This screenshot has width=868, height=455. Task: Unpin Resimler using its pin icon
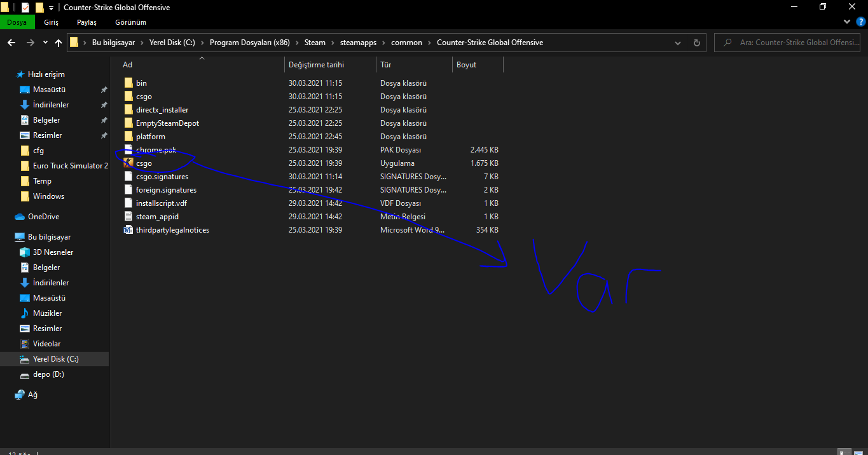[x=104, y=135]
